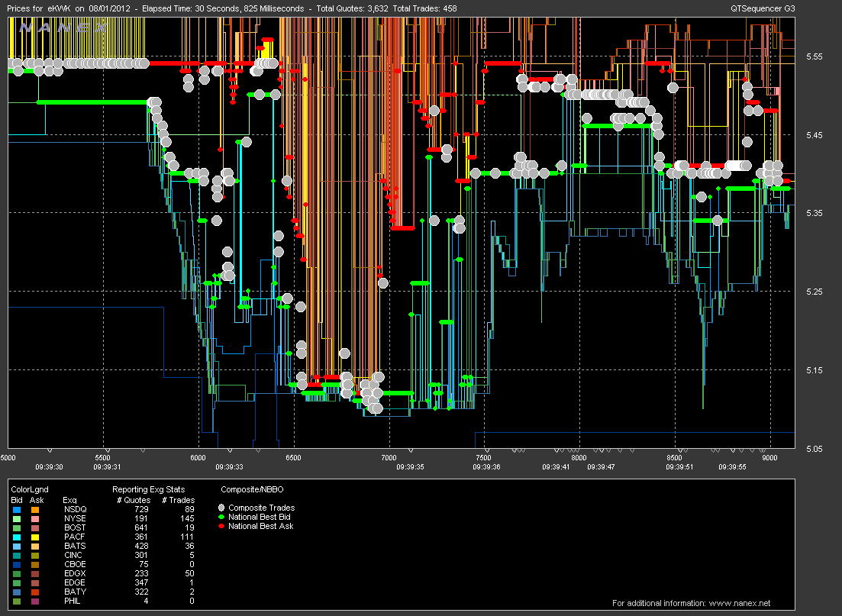Click the 09:39:55 time label

[732, 466]
